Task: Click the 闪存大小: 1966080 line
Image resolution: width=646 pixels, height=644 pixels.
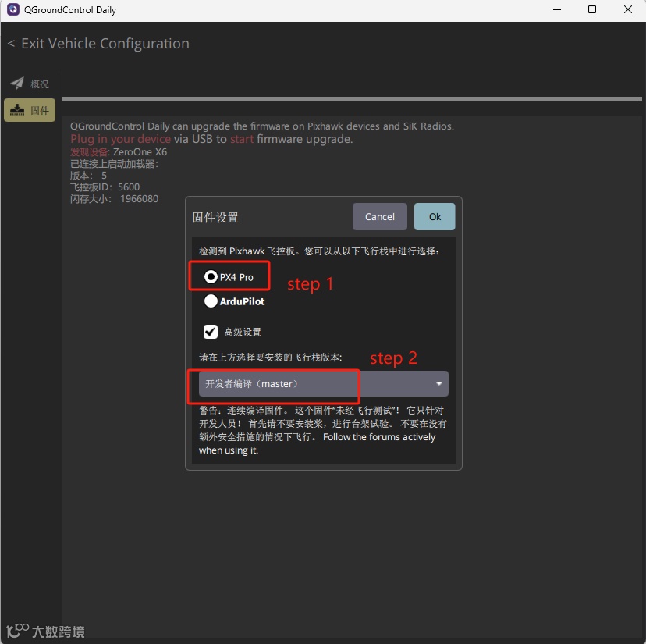Action: 114,199
